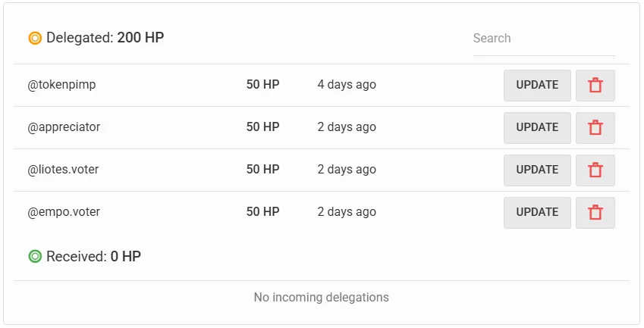644x328 pixels.
Task: Update the @tokenpimp delegation
Action: (x=537, y=86)
